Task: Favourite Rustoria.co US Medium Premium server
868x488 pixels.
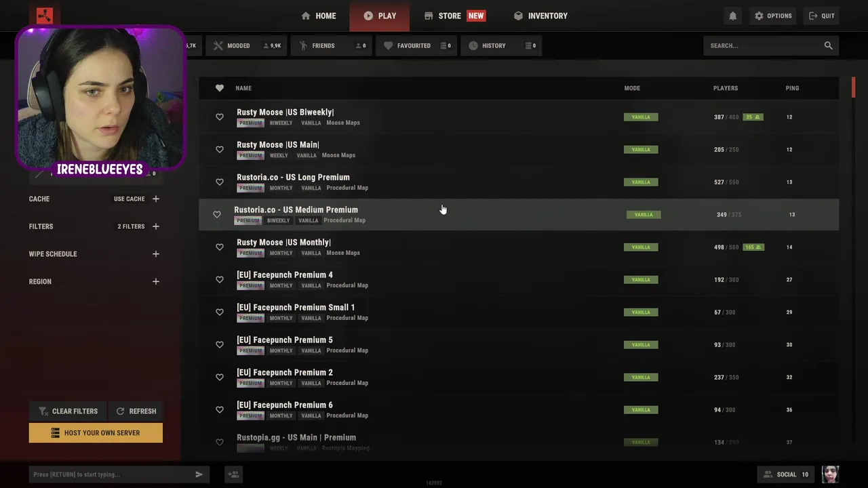Action: [216, 215]
